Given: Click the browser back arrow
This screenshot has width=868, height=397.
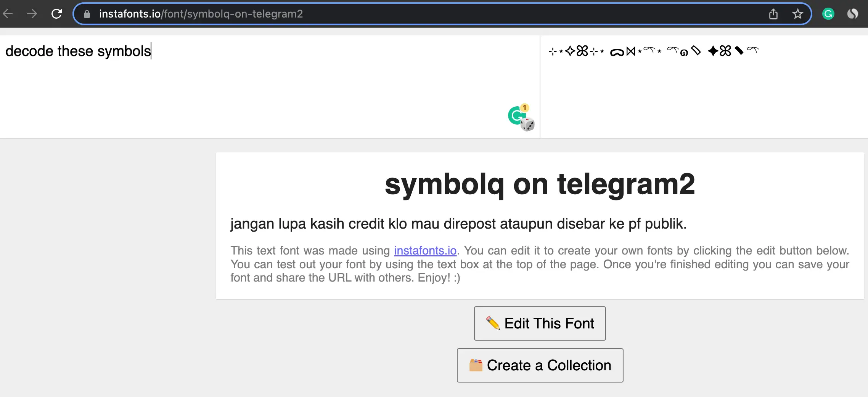Looking at the screenshot, I should pyautogui.click(x=8, y=14).
